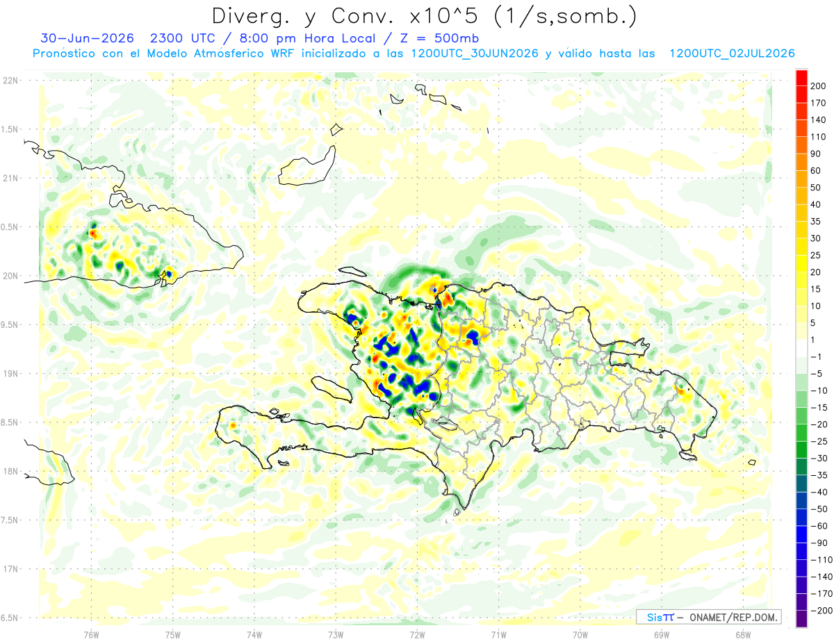The image size is (834, 644).
Task: Click the "71W" longitude label
Action: 498,634
